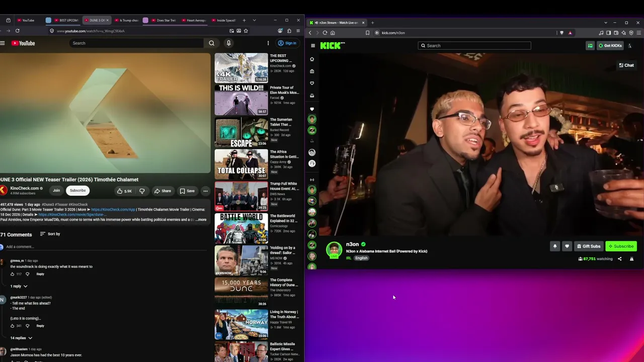Viewport: 644px width, 362px height.
Task: Reload the YouTube page
Action: click(x=17, y=31)
